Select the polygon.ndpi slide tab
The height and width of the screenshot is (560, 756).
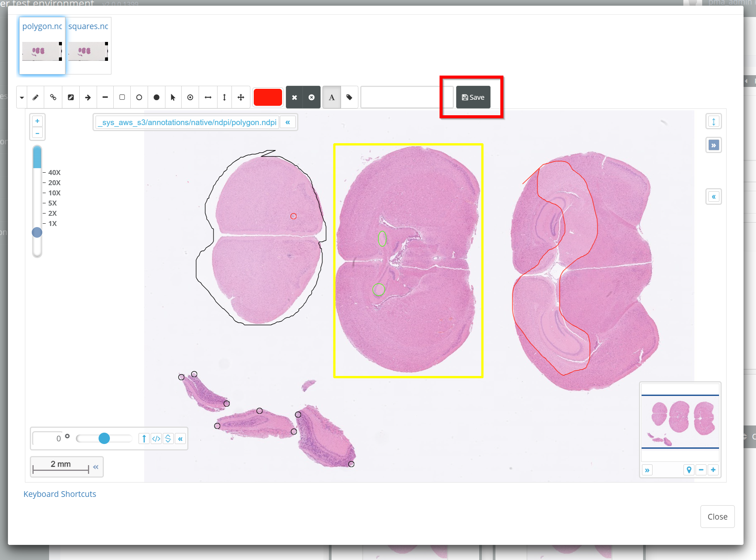[42, 45]
